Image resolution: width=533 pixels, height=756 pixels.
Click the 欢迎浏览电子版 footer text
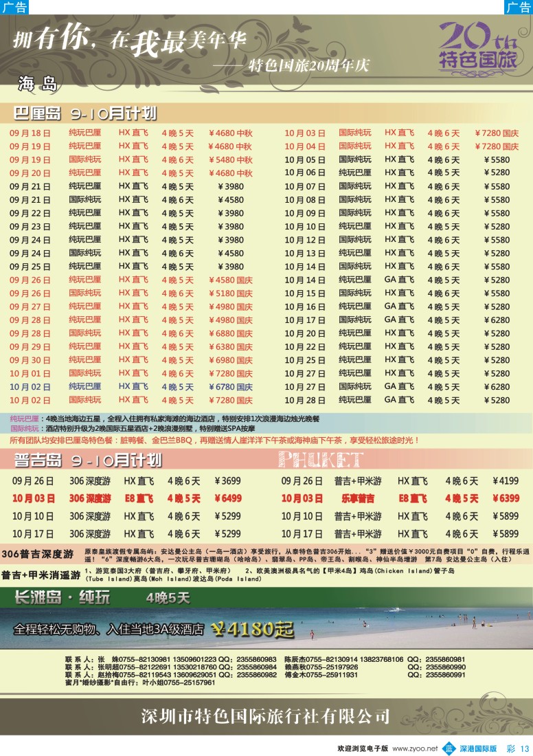click(x=363, y=748)
